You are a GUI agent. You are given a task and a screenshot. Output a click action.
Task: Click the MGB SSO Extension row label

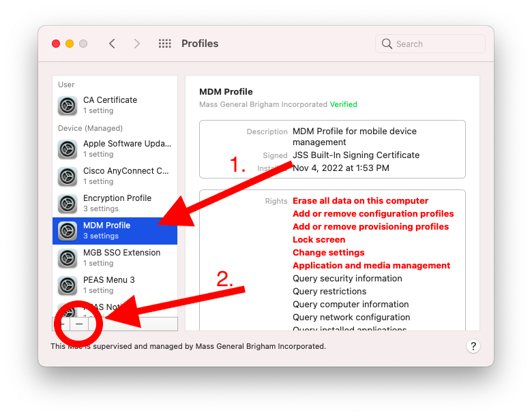121,253
